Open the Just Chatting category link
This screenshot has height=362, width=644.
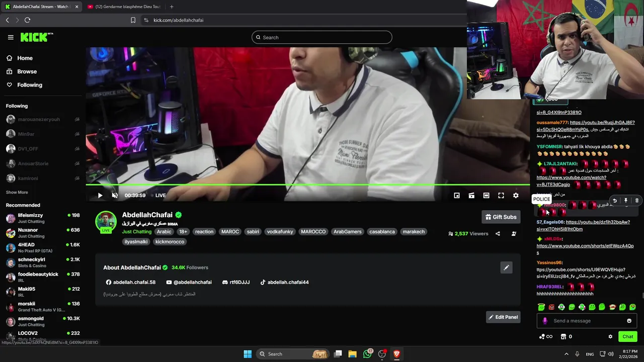tap(136, 232)
